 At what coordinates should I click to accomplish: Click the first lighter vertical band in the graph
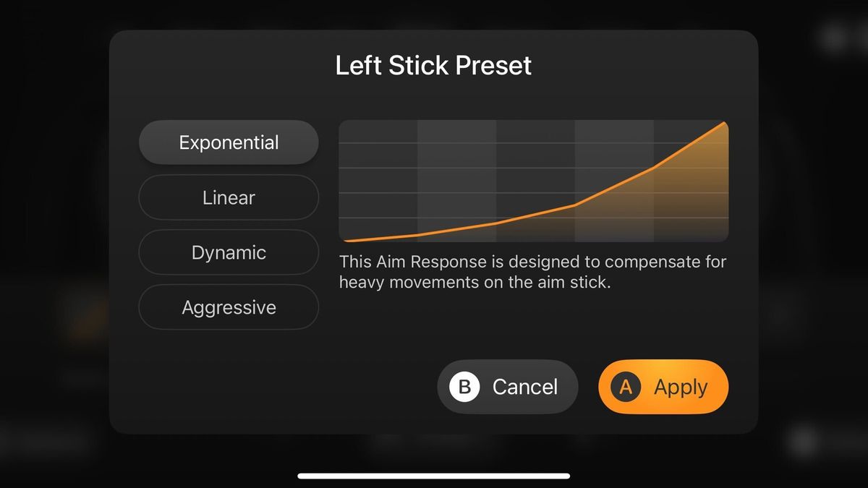pyautogui.click(x=456, y=181)
